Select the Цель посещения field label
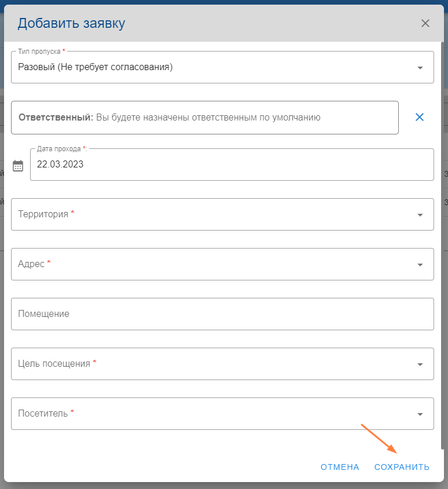Screen dimensions: 448x489 tap(54, 363)
